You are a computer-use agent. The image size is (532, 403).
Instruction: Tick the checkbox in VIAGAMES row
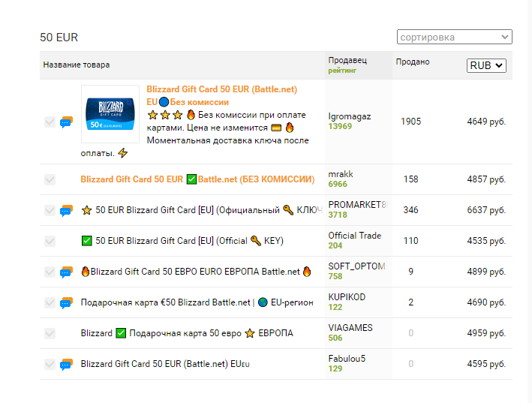(x=50, y=333)
